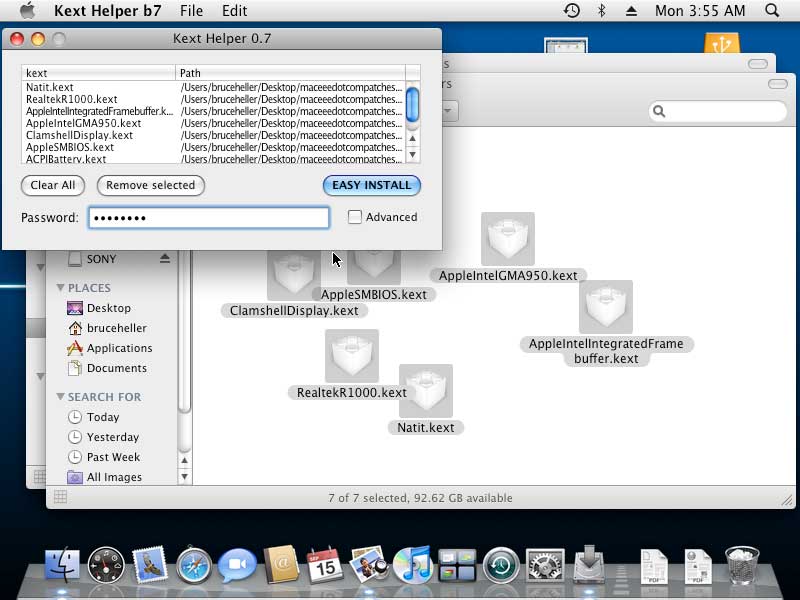Launch Preview app from the Dock
The image size is (800, 600).
368,564
